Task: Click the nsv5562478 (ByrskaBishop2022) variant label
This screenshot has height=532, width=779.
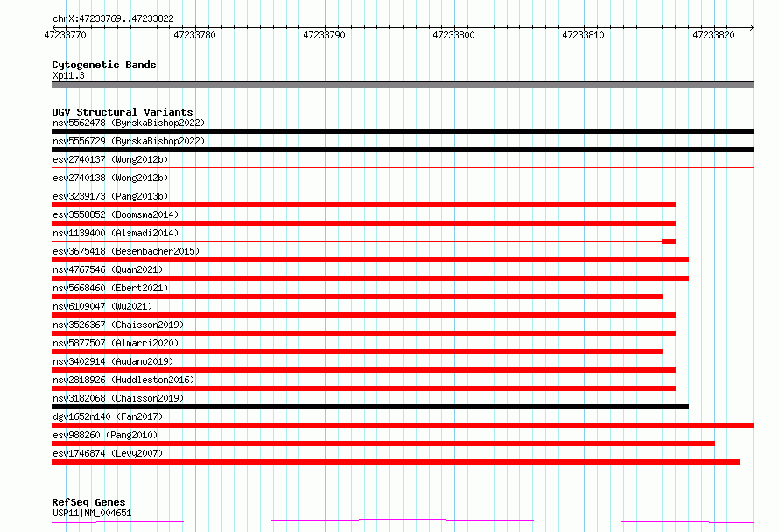Action: (x=129, y=122)
